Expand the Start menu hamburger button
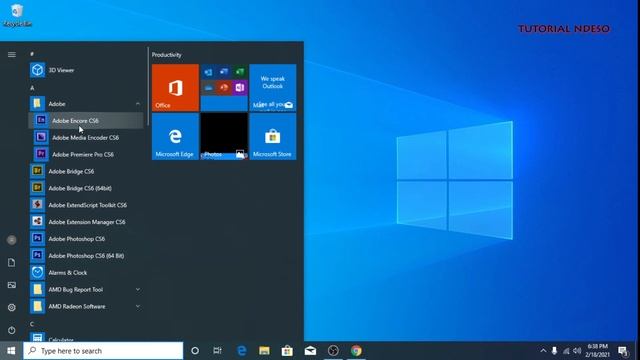Viewport: 640px width, 360px height. (x=12, y=54)
